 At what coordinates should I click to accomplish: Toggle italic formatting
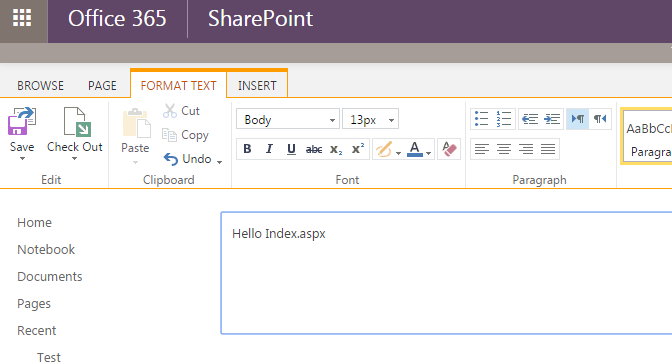269,149
